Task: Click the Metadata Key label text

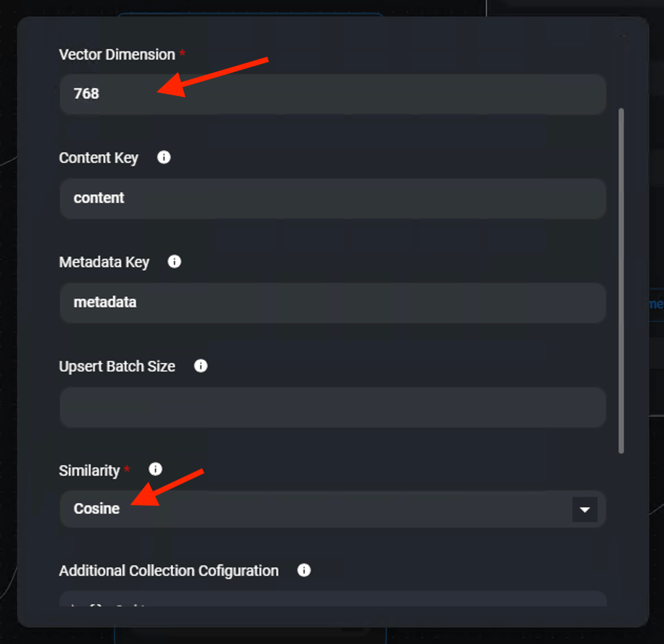Action: pos(104,262)
